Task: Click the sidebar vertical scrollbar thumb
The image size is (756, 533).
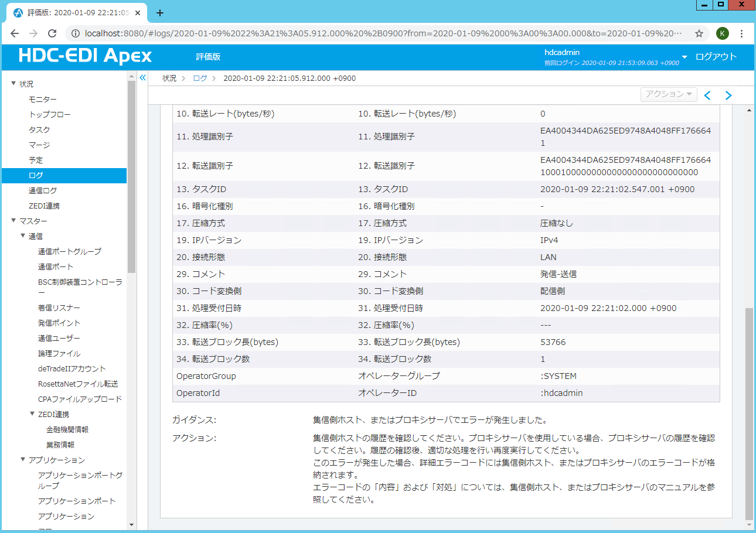Action: coord(131,176)
